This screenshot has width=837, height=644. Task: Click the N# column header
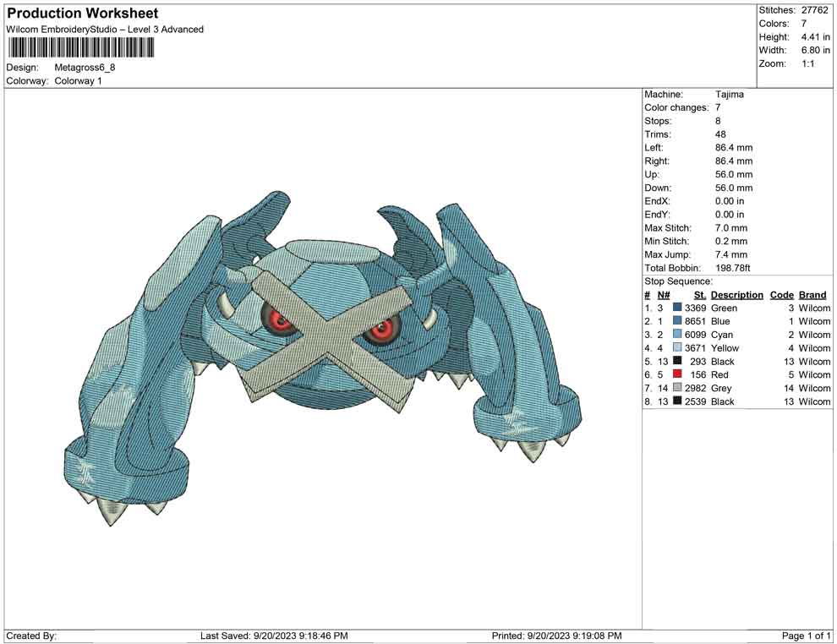(x=664, y=294)
